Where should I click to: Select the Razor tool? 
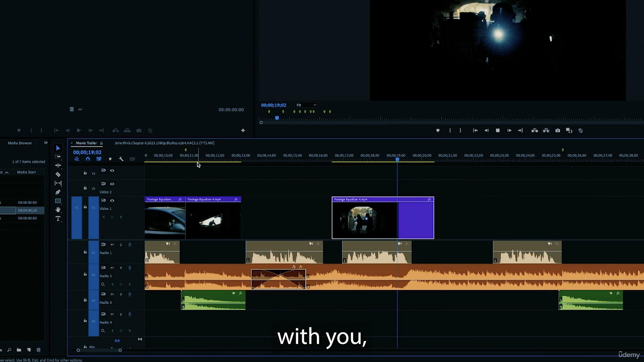[x=58, y=174]
